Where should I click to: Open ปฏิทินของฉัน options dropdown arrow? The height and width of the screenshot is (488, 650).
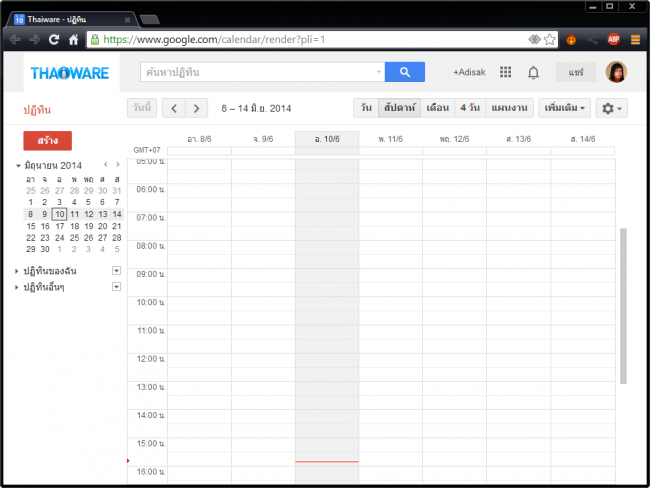click(x=116, y=271)
